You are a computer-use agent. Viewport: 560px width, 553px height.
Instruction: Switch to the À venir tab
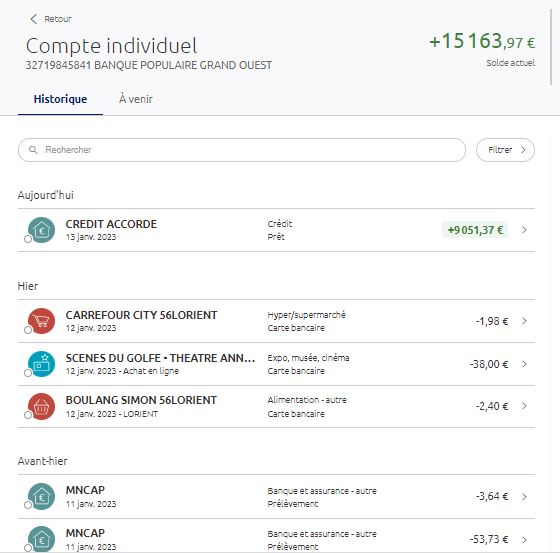136,99
